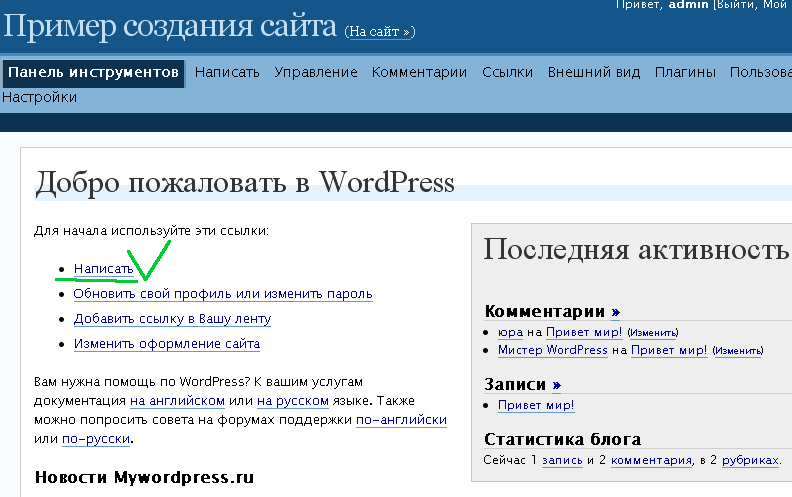This screenshot has height=497, width=792.
Task: Open documentation link 'на английском'
Action: click(x=177, y=401)
